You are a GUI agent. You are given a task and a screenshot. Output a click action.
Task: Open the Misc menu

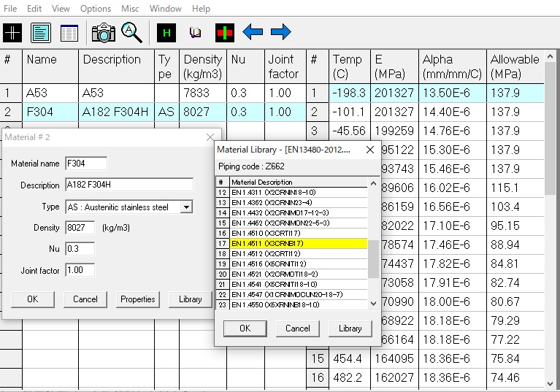click(130, 9)
